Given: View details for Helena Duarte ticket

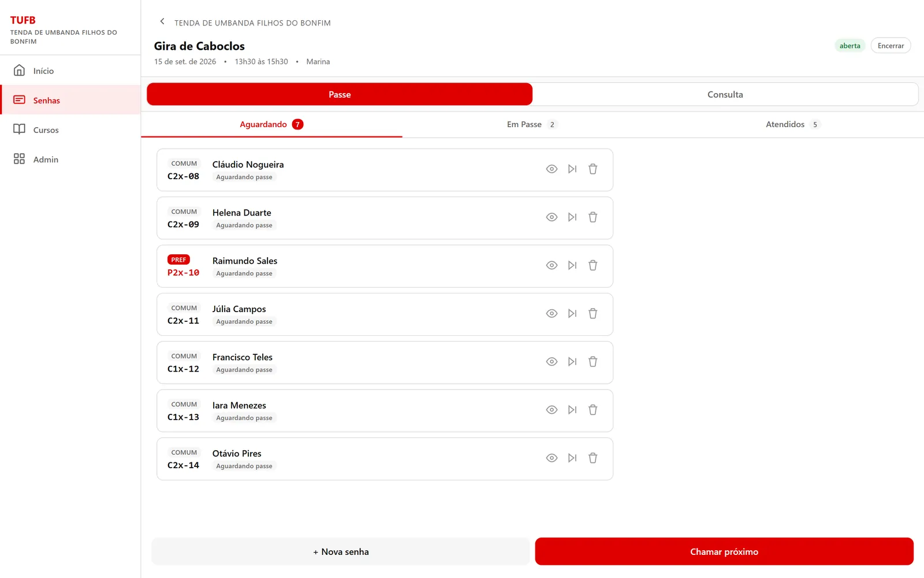Looking at the screenshot, I should pyautogui.click(x=552, y=217).
